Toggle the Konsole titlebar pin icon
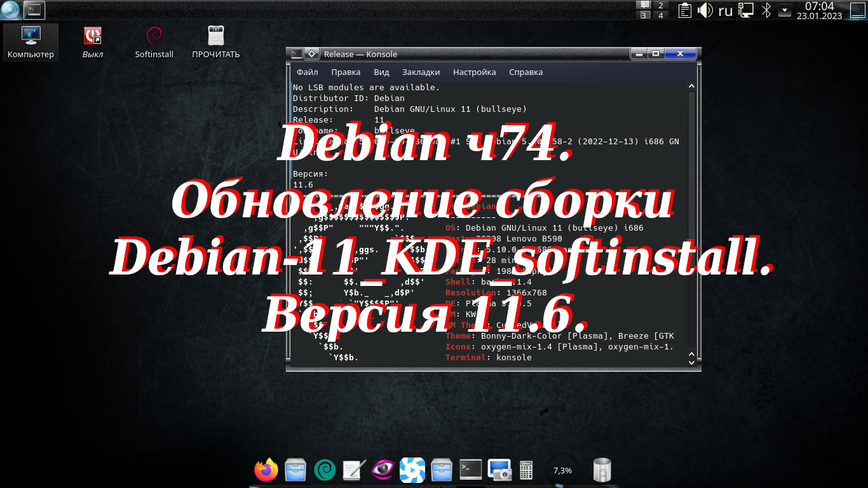This screenshot has height=488, width=868. [x=312, y=53]
